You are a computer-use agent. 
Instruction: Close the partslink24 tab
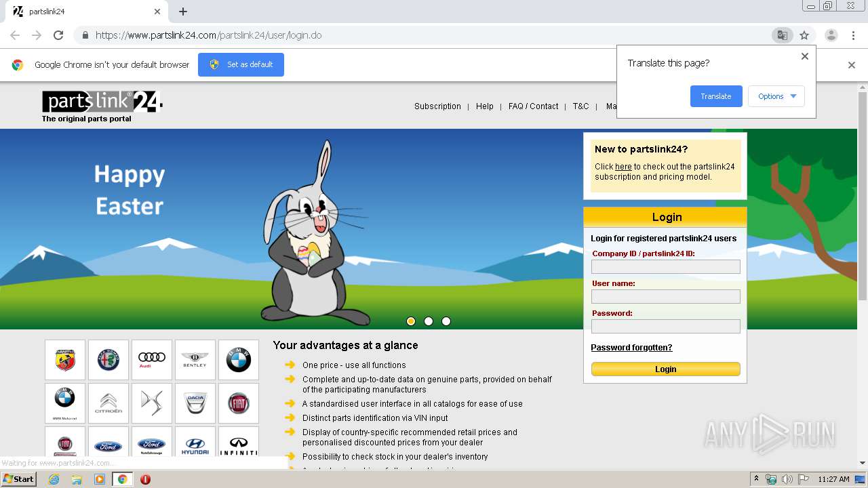point(157,12)
